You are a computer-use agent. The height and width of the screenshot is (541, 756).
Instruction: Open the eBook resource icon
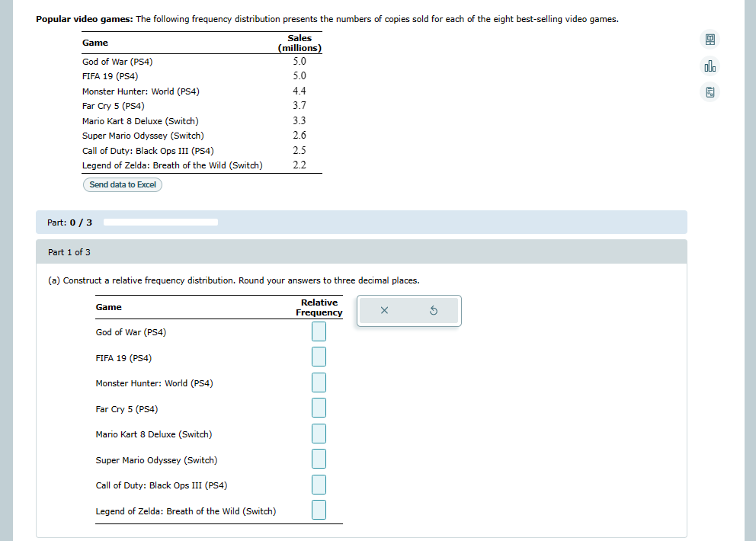[x=710, y=39]
